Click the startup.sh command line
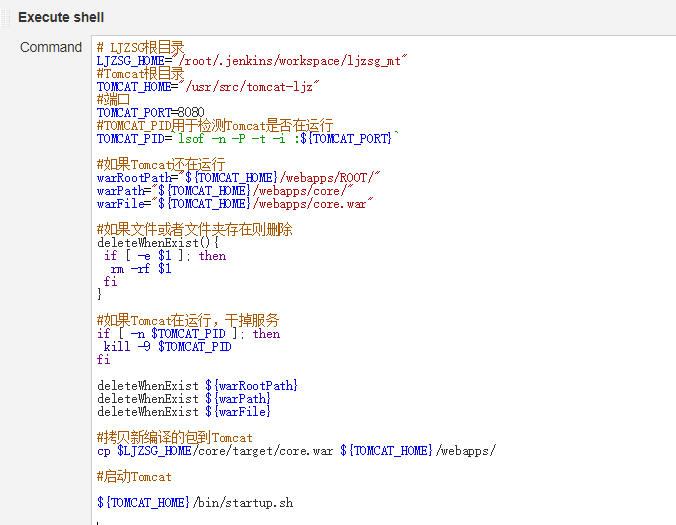 tap(195, 503)
